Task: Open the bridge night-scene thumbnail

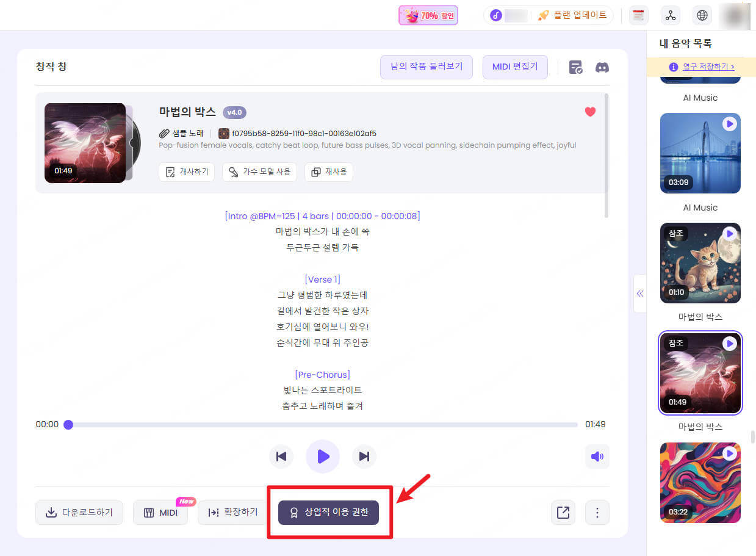Action: click(700, 153)
